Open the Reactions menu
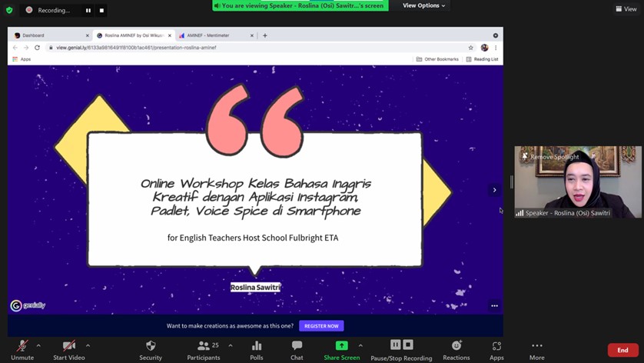The image size is (644, 363). (456, 350)
